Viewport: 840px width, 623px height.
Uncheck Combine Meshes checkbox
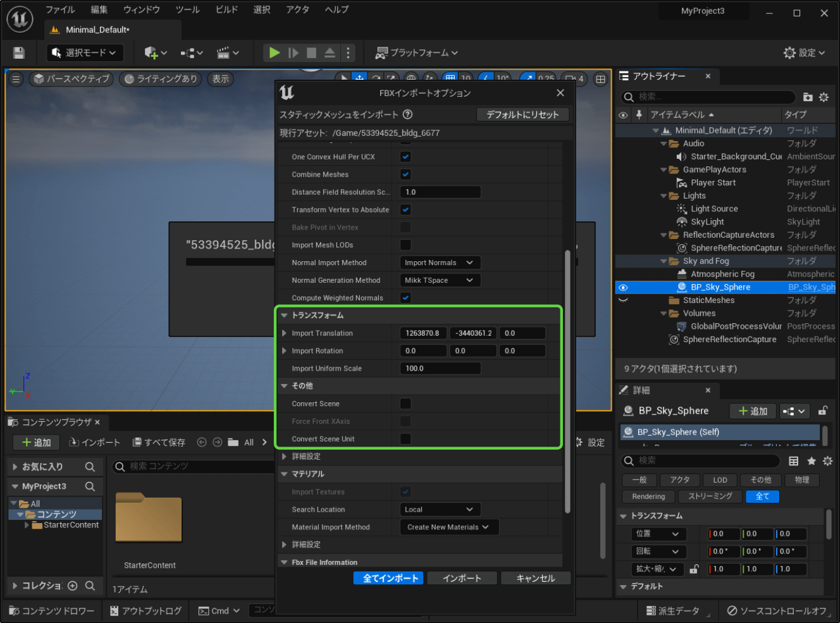click(405, 174)
